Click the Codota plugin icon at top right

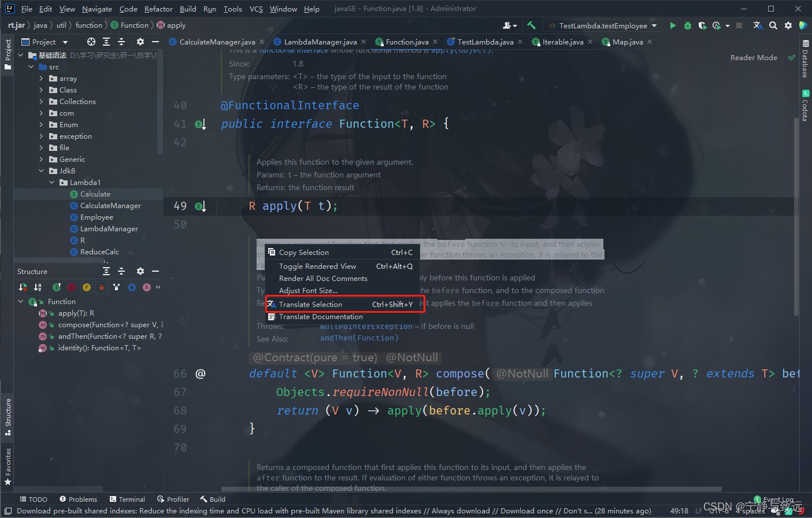[803, 25]
